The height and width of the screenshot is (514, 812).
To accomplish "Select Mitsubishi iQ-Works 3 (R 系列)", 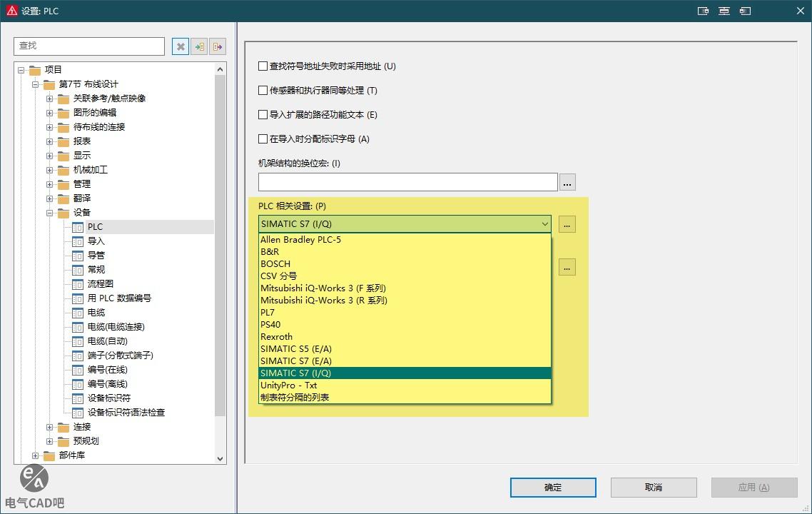I will (x=405, y=301).
